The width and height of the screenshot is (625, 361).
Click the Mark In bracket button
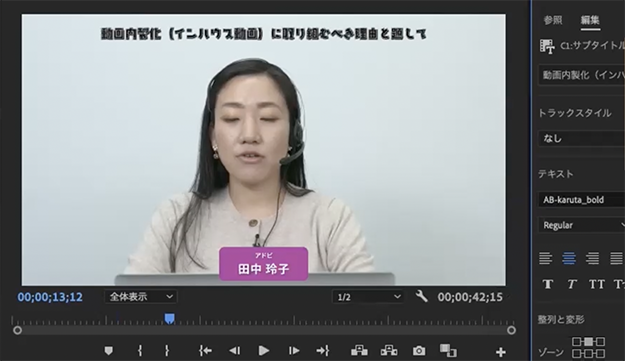[x=140, y=351]
